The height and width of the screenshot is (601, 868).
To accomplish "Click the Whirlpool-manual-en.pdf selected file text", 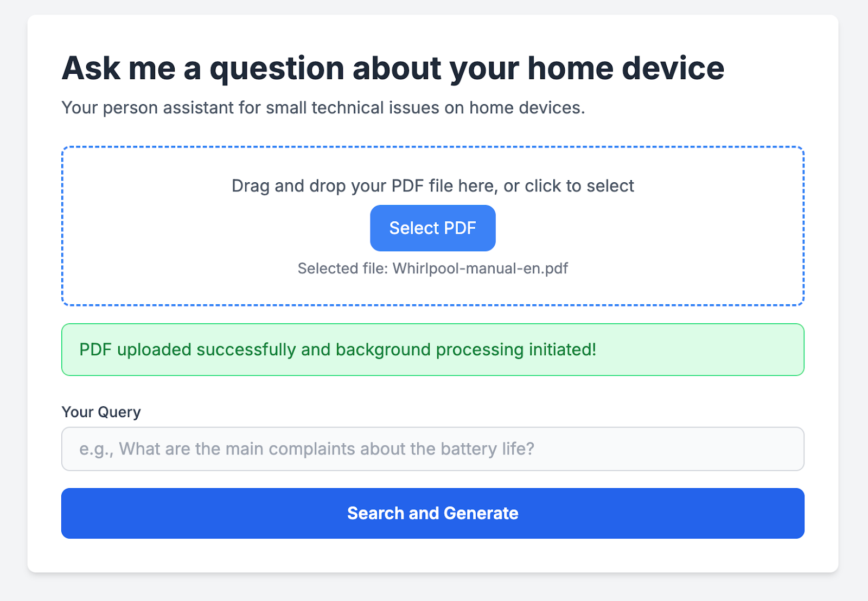I will [480, 268].
